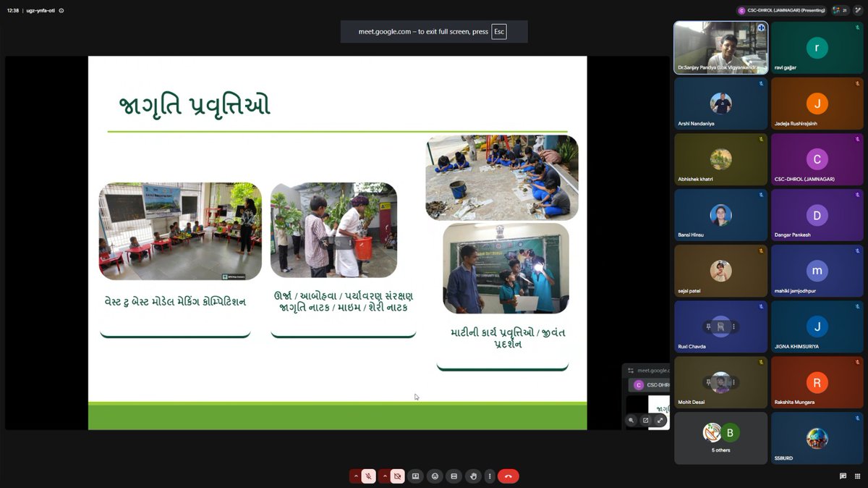Select the SSBURD participant tile
Viewport: 868px width, 488px height.
817,438
